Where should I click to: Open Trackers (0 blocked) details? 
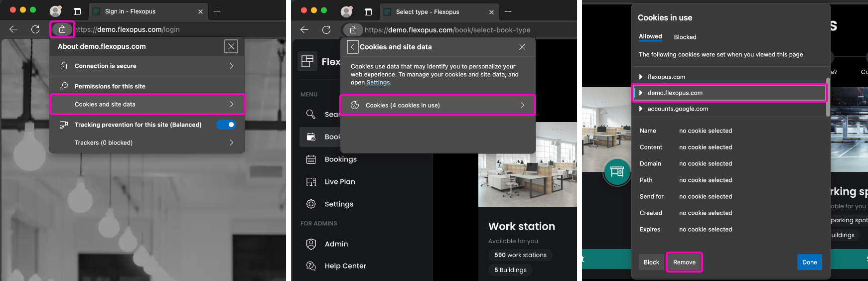[147, 142]
